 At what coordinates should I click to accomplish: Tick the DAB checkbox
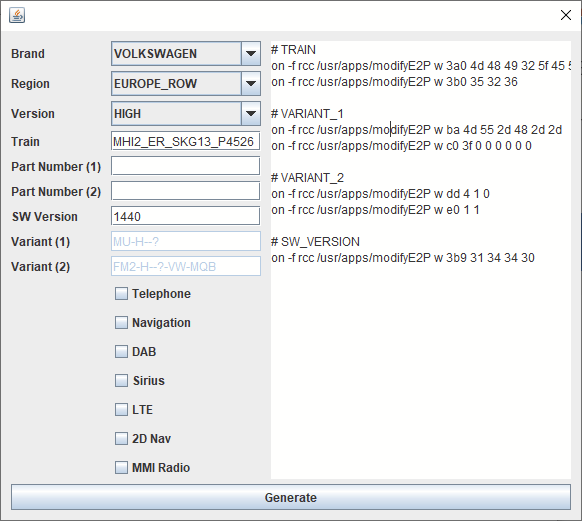click(121, 351)
